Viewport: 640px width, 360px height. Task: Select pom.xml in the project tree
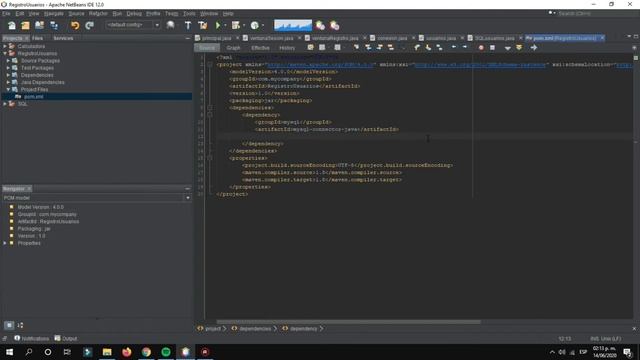click(33, 97)
